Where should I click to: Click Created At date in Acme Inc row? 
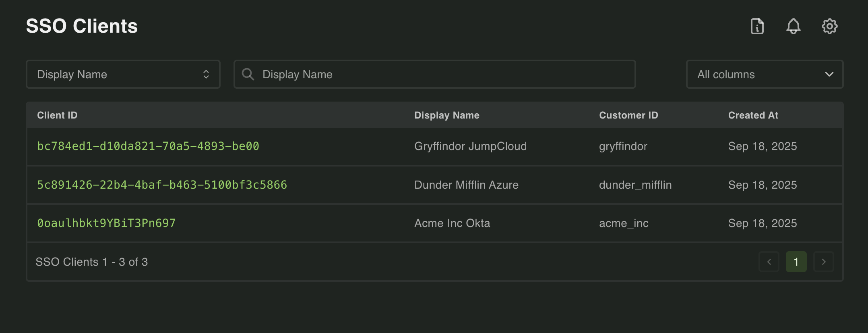[763, 223]
